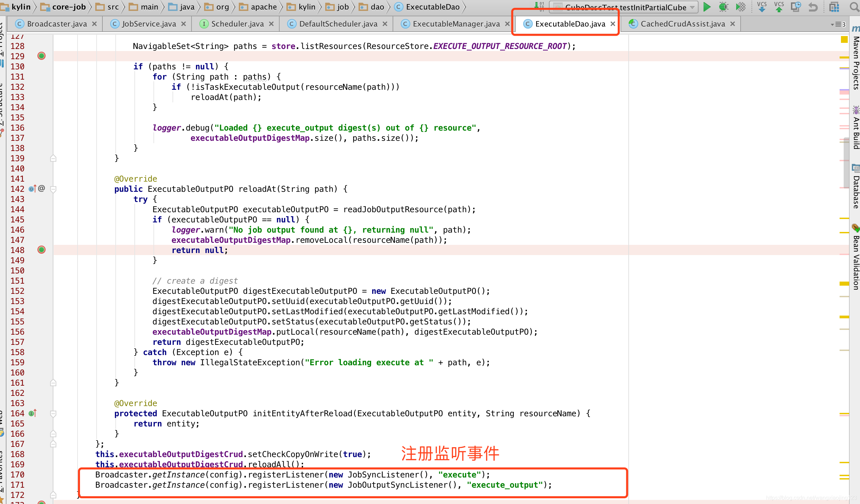The image size is (860, 504).
Task: Toggle breakpoint on line 129
Action: point(41,56)
